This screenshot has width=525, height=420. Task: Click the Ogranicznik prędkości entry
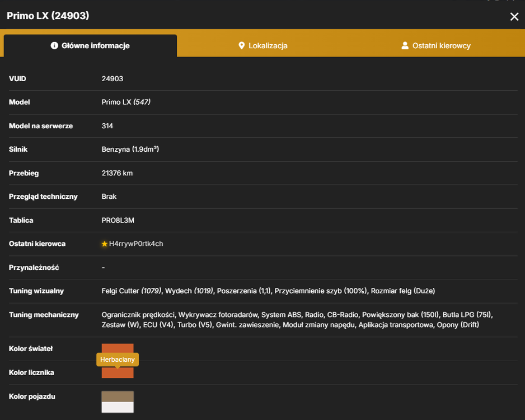tap(138, 315)
